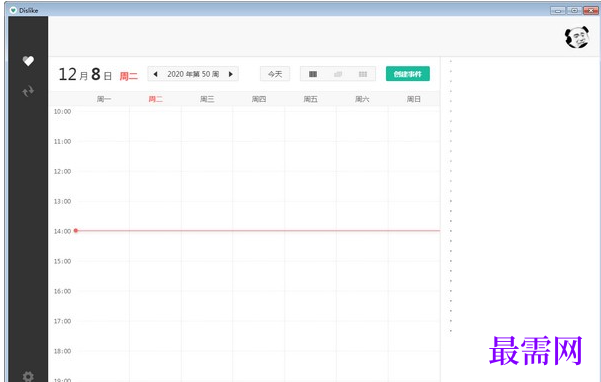Viewport: 601px width, 382px height.
Task: Click the red 周二 label beside the date
Action: tap(128, 76)
